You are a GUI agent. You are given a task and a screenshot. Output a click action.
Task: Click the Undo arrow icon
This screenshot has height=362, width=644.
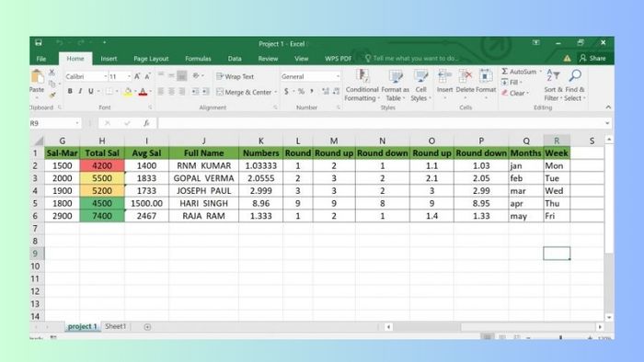[60, 42]
